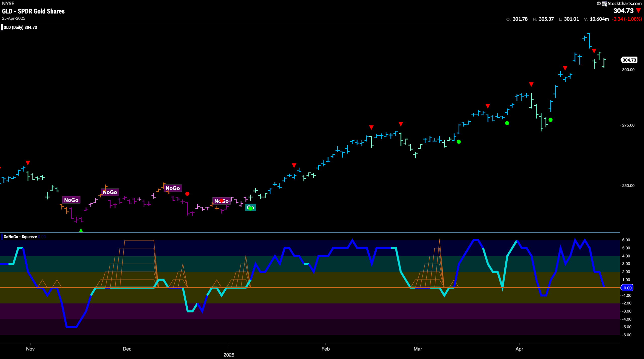Click the NYSE exchange label
The image size is (644, 359).
coord(8,4)
